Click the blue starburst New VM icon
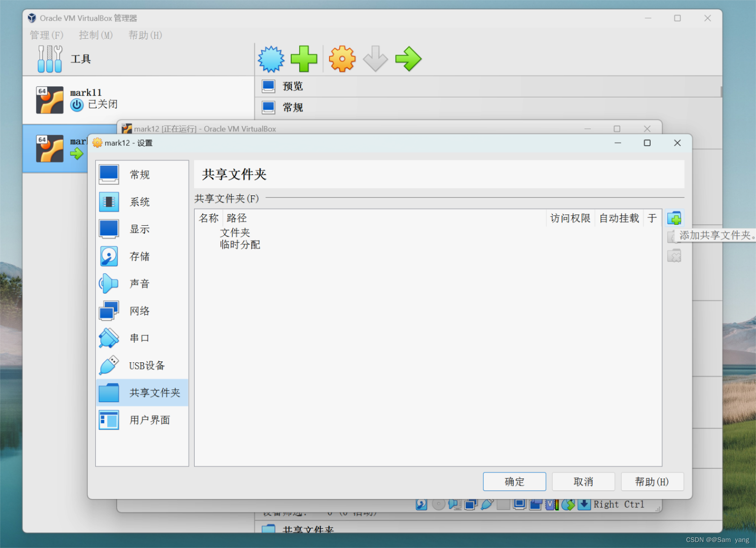The width and height of the screenshot is (756, 548). [271, 59]
